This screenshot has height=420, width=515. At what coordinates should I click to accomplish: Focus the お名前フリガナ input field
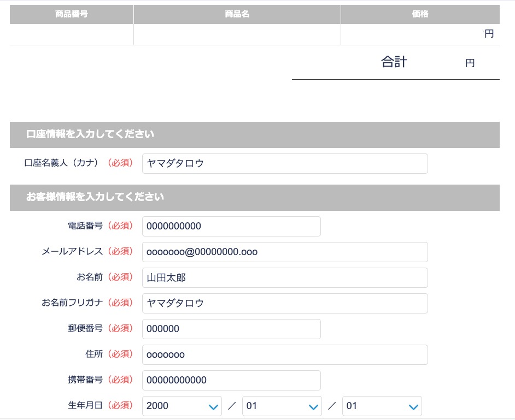(x=284, y=303)
